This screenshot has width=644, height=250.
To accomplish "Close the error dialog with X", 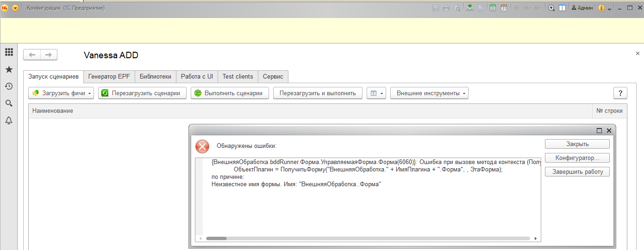I will [x=609, y=131].
